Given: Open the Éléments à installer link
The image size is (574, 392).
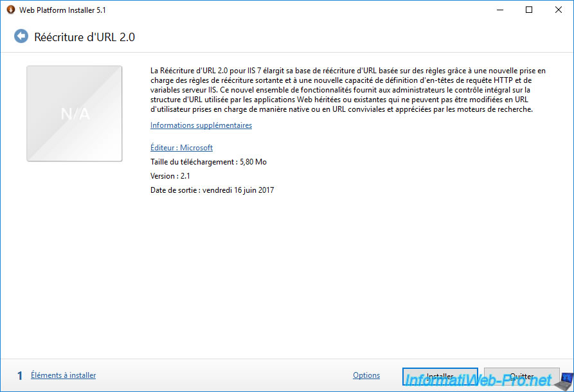Looking at the screenshot, I should pyautogui.click(x=64, y=375).
